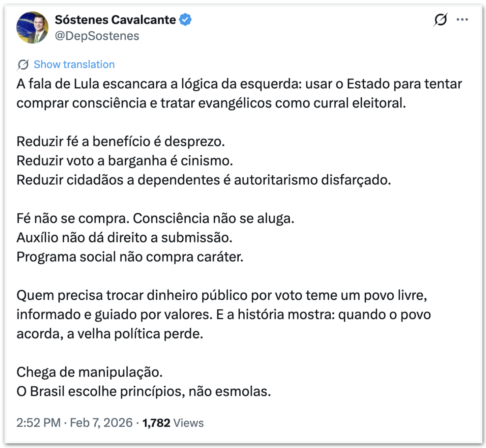The image size is (486, 448).
Task: Click the line "Auxílio não dá direito a submissão."
Action: [x=124, y=238]
